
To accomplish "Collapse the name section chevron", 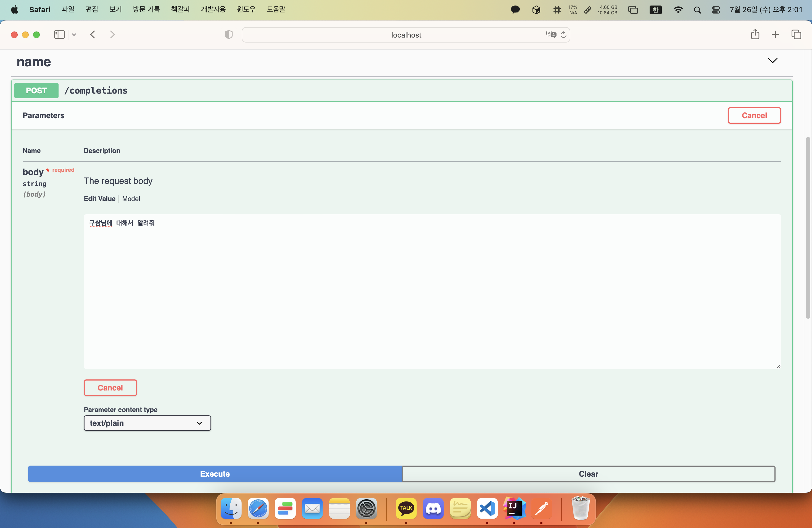I will (773, 61).
